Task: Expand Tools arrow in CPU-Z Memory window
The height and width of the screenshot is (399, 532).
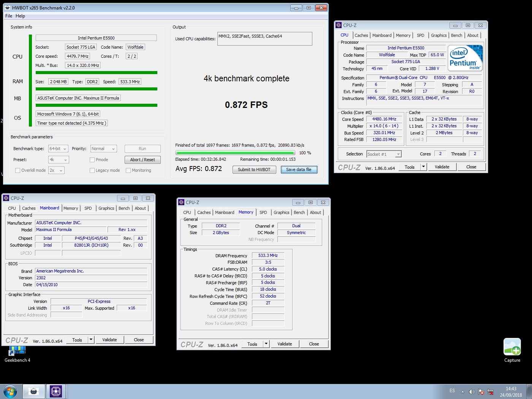Action: pyautogui.click(x=266, y=344)
